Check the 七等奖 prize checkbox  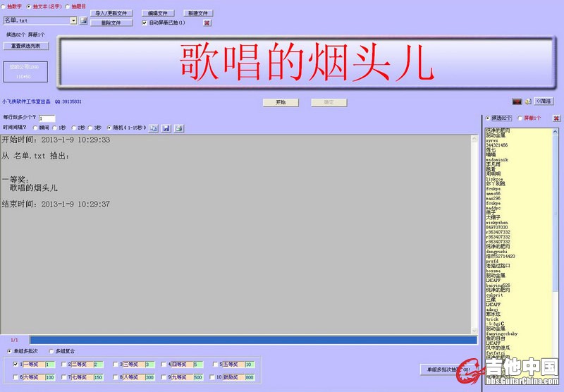click(x=64, y=377)
